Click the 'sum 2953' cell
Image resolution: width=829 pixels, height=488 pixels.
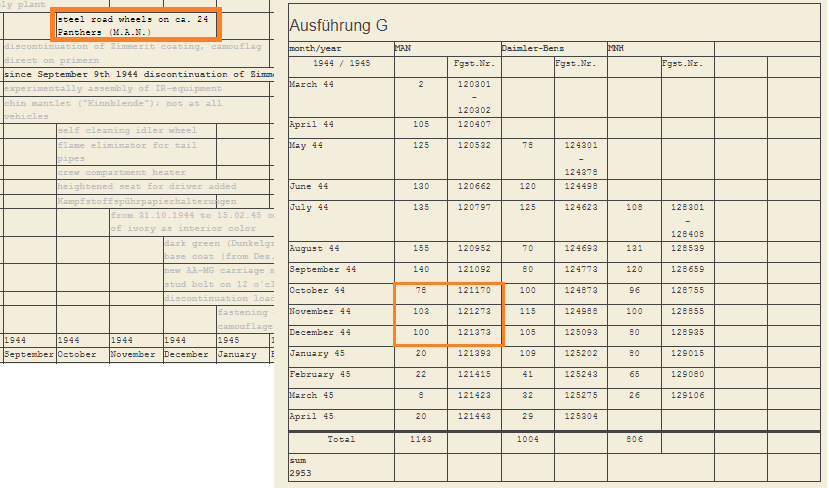342,467
